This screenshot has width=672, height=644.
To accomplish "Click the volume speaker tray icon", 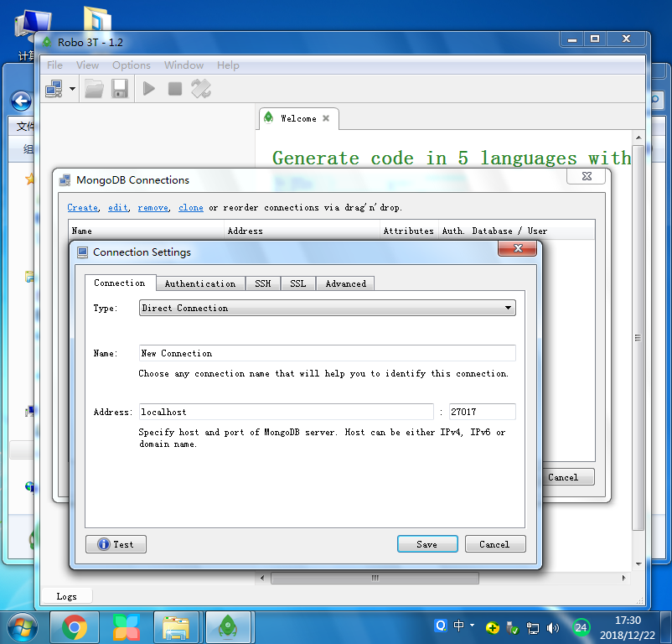I will point(553,628).
